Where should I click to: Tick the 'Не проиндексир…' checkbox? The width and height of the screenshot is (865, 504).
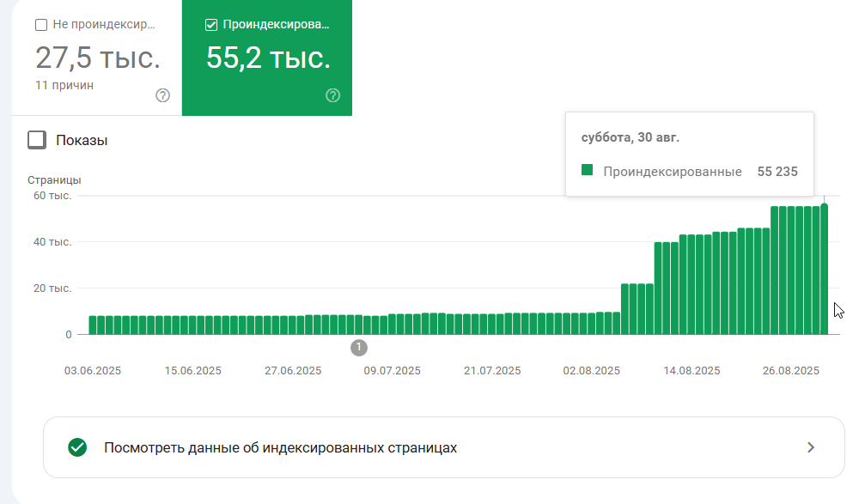coord(41,25)
